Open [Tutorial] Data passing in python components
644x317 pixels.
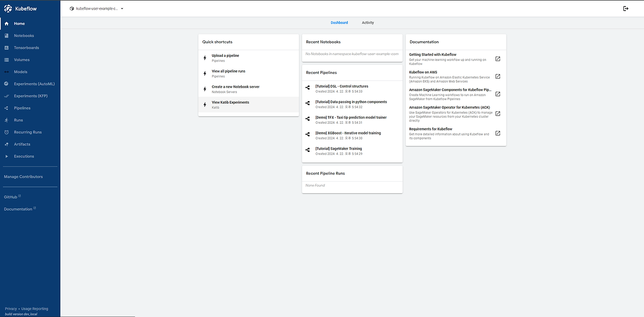click(x=352, y=104)
